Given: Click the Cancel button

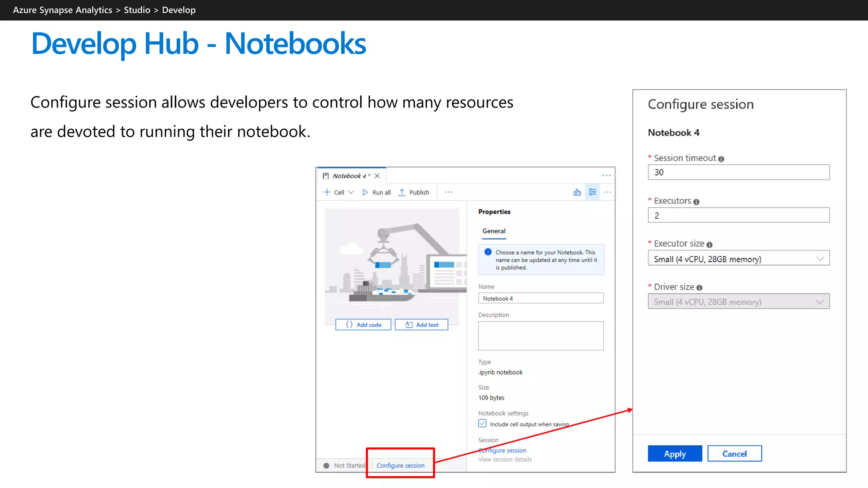Looking at the screenshot, I should click(x=734, y=454).
